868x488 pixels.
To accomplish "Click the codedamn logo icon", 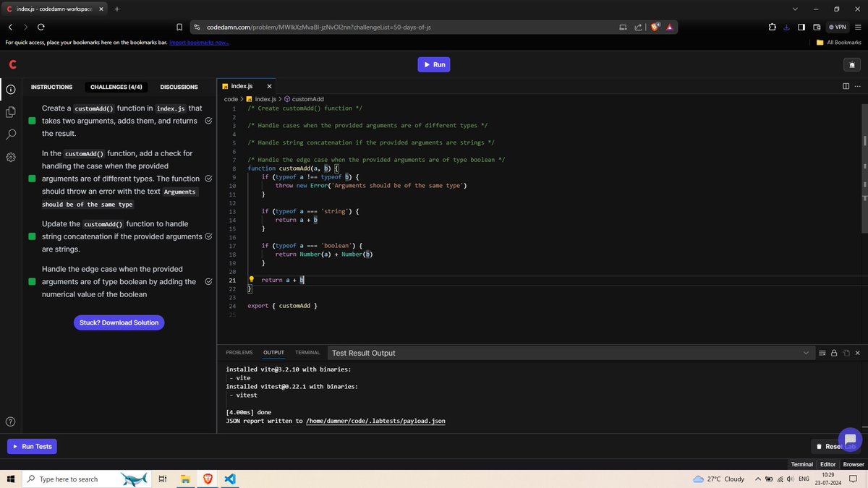I will (12, 65).
